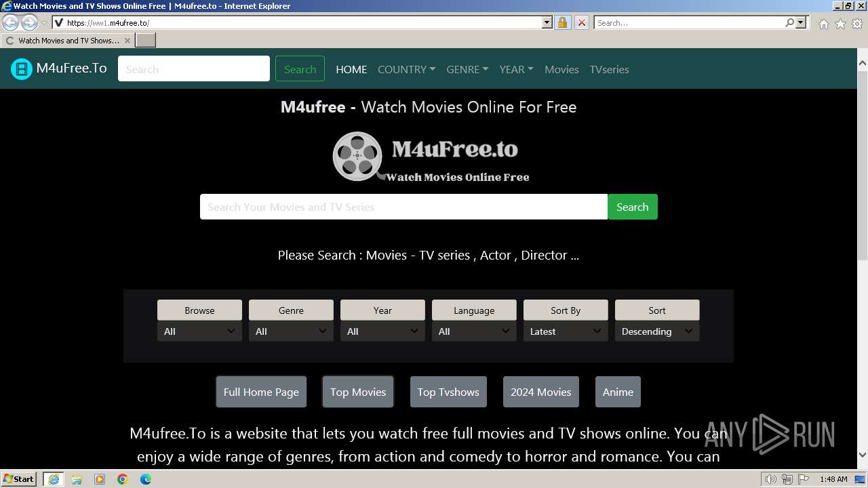
Task: Click the Start button
Action: coord(19,479)
